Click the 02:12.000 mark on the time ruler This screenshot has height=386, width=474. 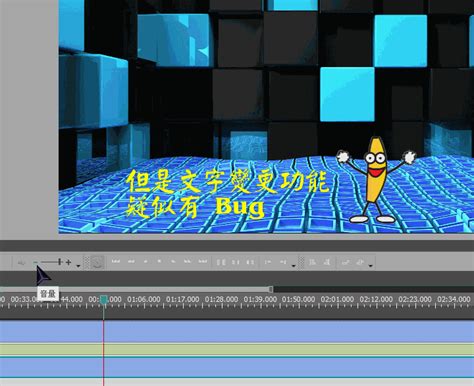tap(376, 299)
